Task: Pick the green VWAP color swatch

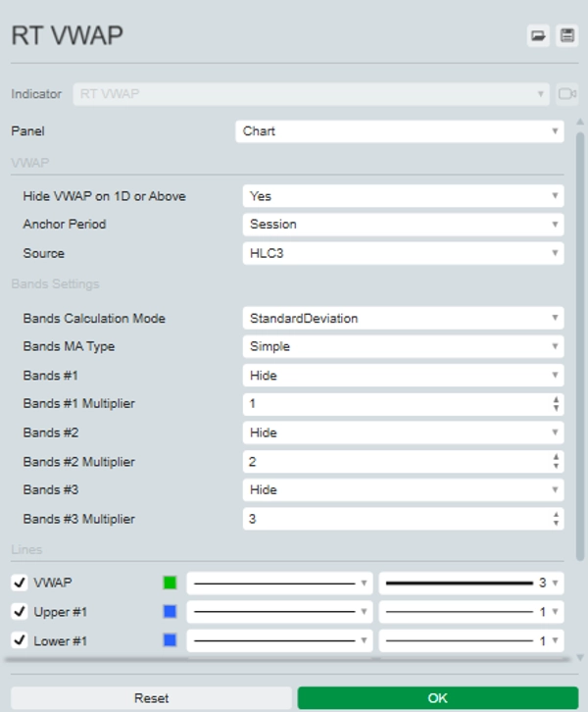Action: tap(170, 583)
